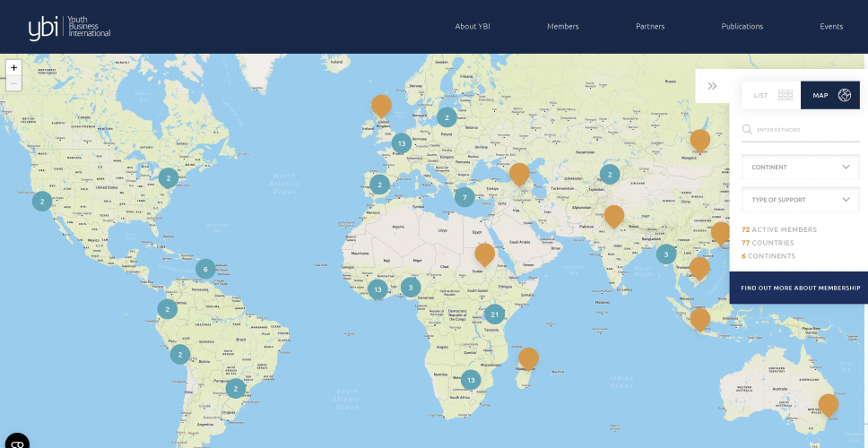Open the 2 cluster near Paraguay
Image resolution: width=868 pixels, height=448 pixels.
coord(235,388)
